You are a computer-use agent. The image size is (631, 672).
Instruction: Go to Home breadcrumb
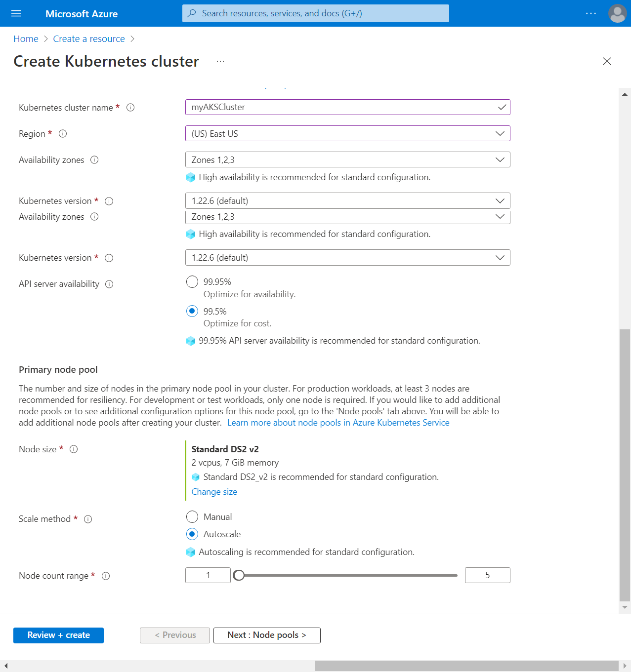pos(26,39)
